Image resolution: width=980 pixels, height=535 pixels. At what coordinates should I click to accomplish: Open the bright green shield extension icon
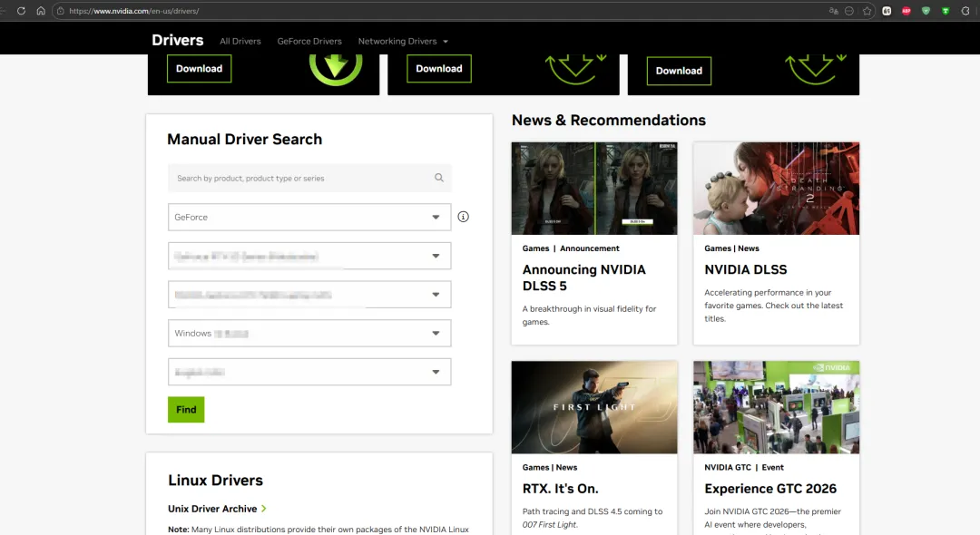pos(946,11)
